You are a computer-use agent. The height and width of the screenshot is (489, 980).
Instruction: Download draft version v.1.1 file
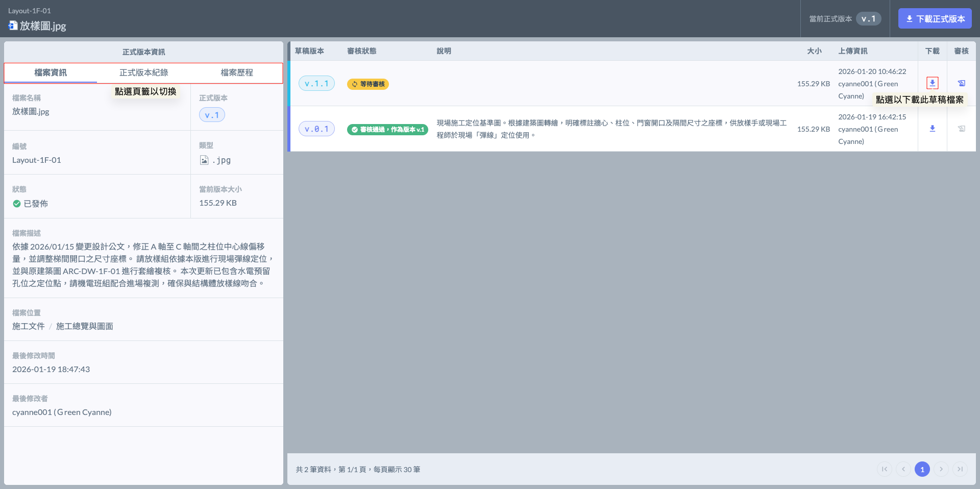click(x=932, y=83)
